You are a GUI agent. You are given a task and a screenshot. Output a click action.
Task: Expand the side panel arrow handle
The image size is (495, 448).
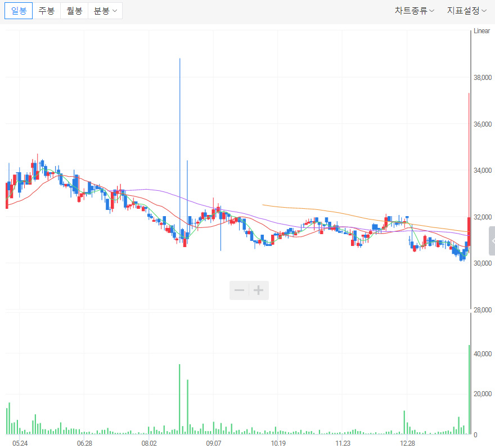click(492, 241)
